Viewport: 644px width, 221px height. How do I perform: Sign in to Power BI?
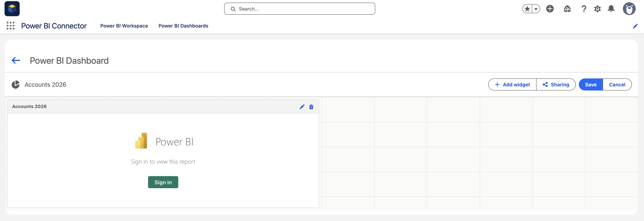click(163, 182)
